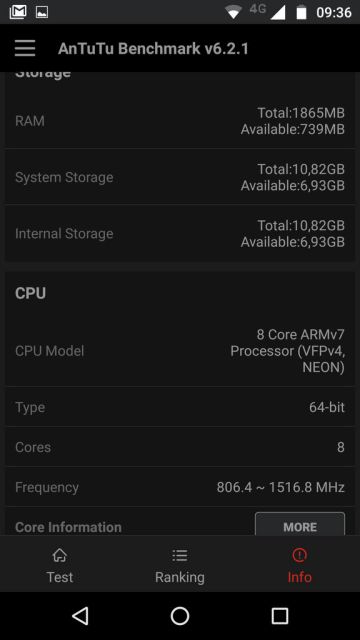The height and width of the screenshot is (640, 360).
Task: Go back with Android back triangle
Action: point(80,616)
